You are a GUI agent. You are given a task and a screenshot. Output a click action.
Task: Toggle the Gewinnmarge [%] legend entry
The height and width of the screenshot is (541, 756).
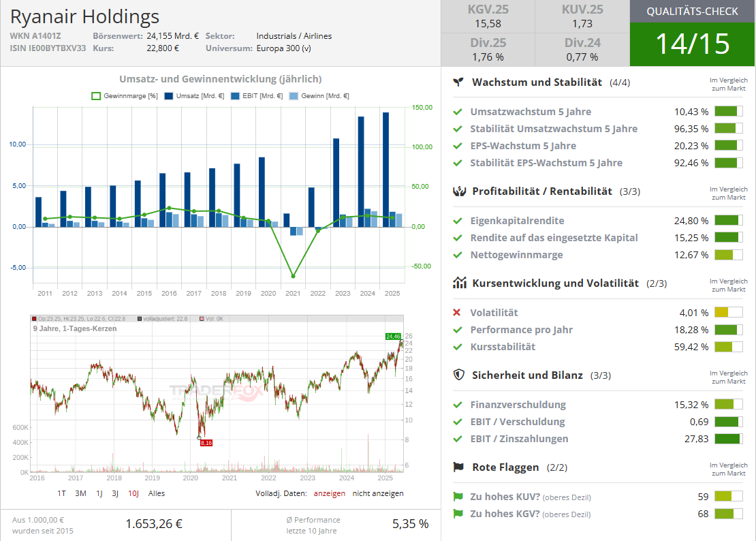tap(125, 96)
